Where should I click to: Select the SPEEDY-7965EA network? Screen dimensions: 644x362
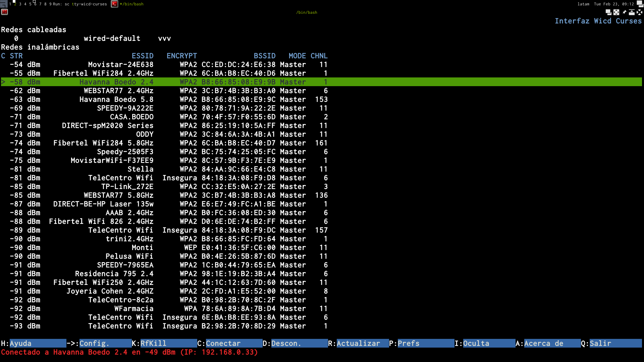(x=321, y=265)
